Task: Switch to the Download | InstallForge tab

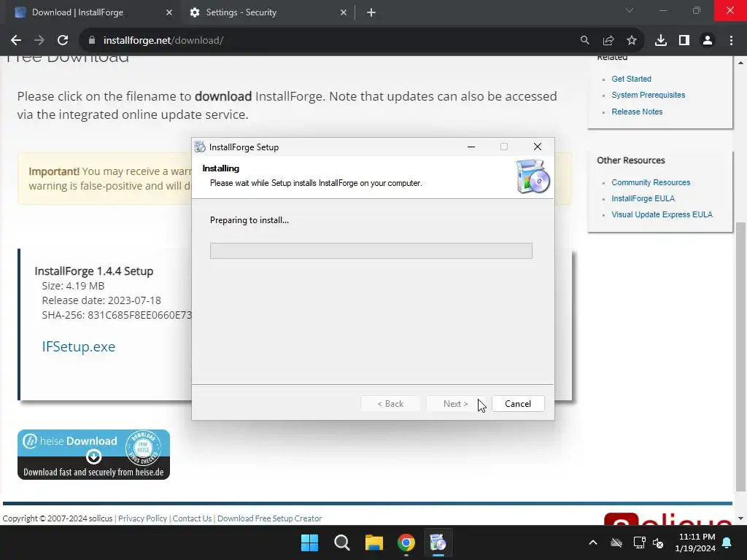Action: (94, 13)
